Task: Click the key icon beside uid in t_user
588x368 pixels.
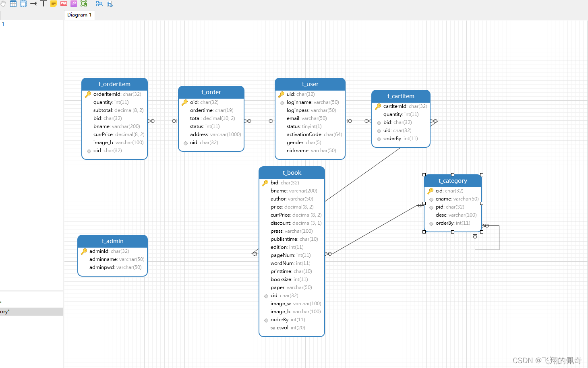Action: pyautogui.click(x=281, y=95)
